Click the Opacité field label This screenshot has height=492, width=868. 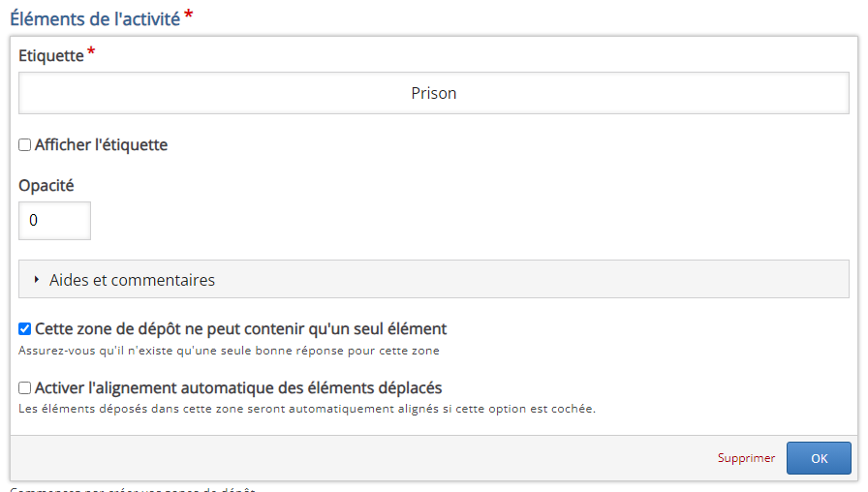(46, 185)
